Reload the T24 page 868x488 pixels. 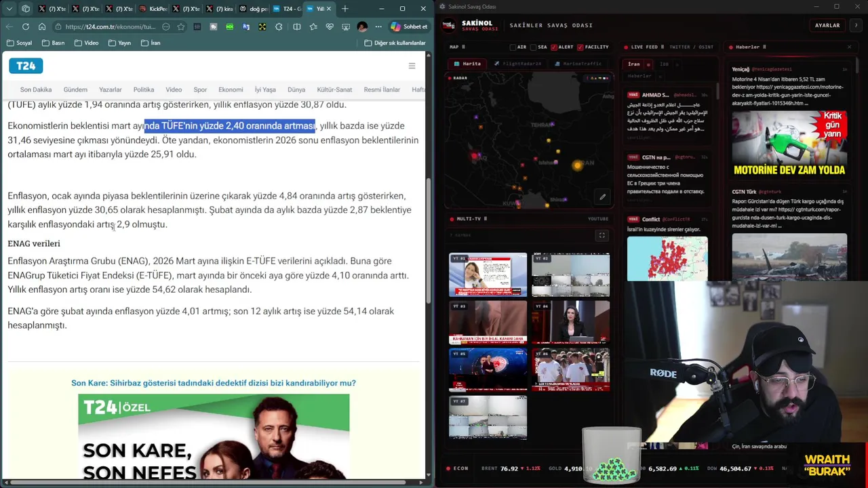(x=25, y=26)
